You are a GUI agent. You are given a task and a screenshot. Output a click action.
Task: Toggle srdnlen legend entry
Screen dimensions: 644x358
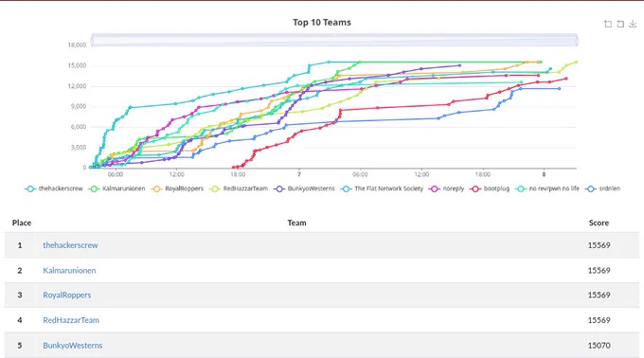(603, 188)
